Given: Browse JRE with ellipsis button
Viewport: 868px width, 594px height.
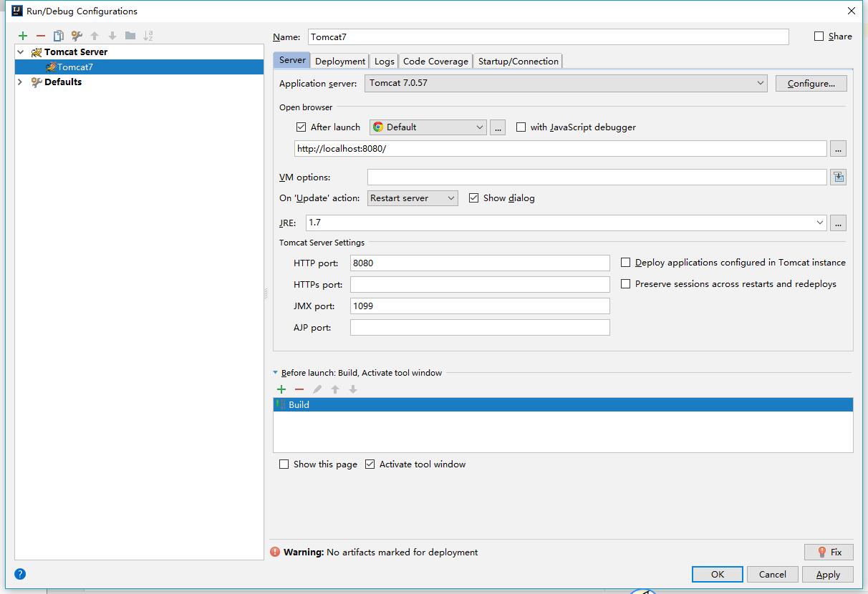Looking at the screenshot, I should click(x=838, y=223).
